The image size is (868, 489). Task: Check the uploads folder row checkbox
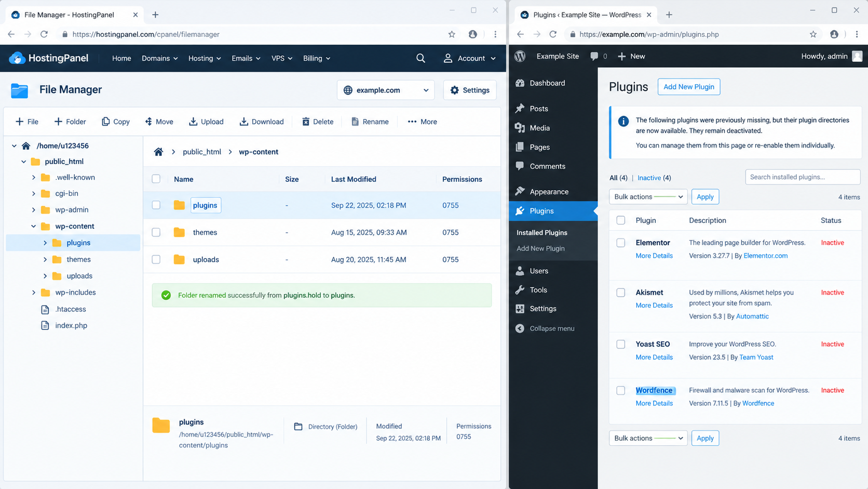156,259
